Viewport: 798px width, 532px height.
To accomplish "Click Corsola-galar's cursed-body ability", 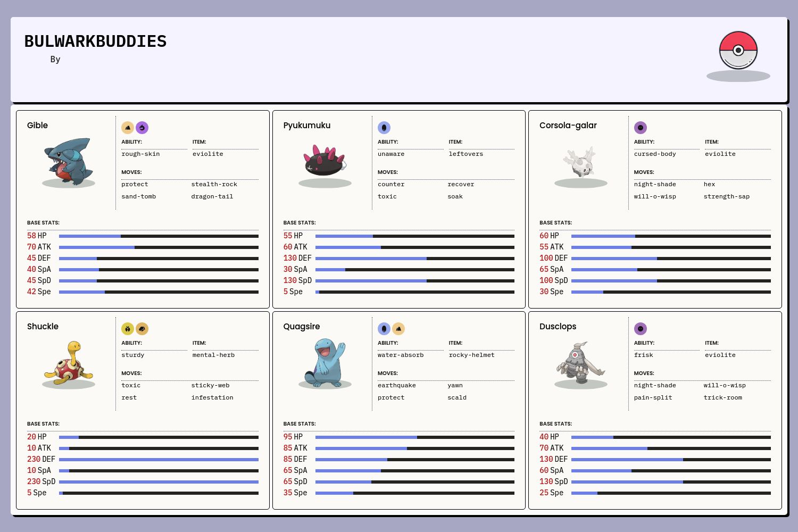I will point(655,154).
